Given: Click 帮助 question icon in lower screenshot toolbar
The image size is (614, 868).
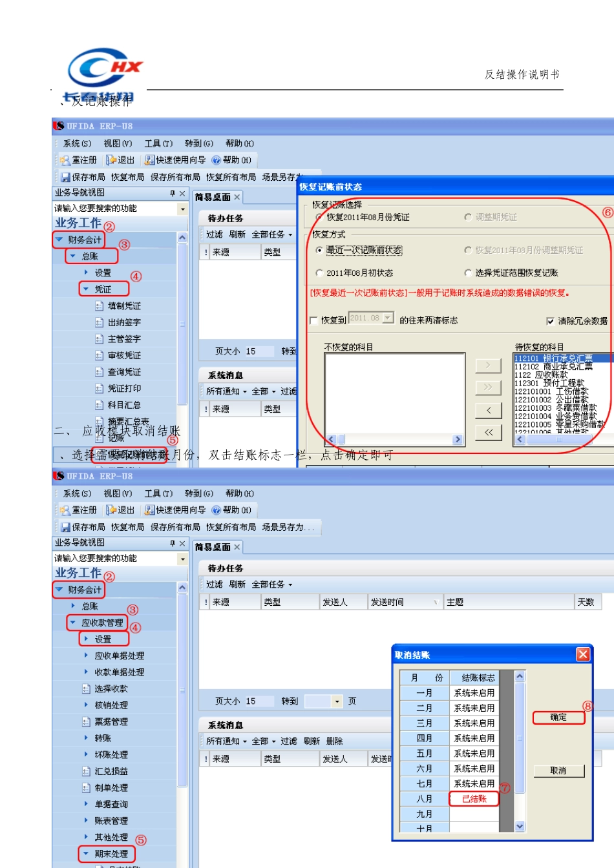Looking at the screenshot, I should tap(217, 510).
